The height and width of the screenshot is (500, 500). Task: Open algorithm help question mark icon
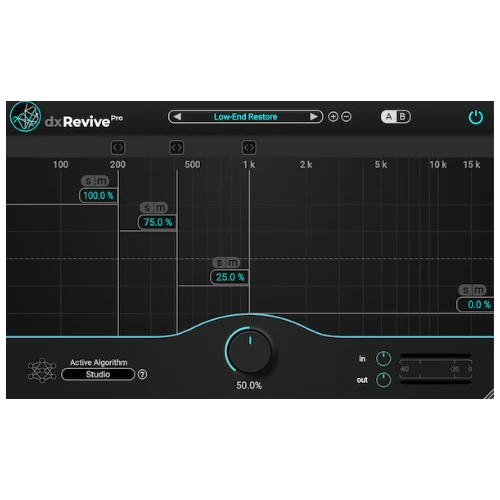[143, 374]
